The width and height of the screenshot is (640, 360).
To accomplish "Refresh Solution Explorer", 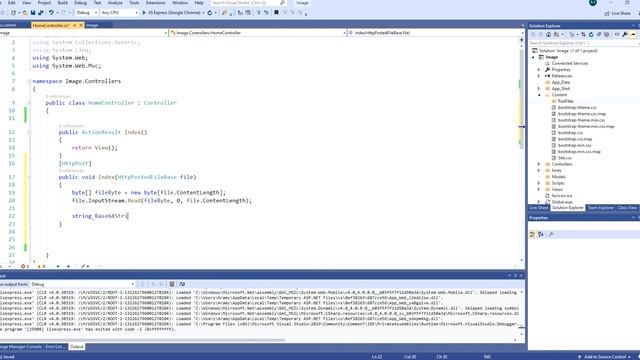I will [591, 35].
